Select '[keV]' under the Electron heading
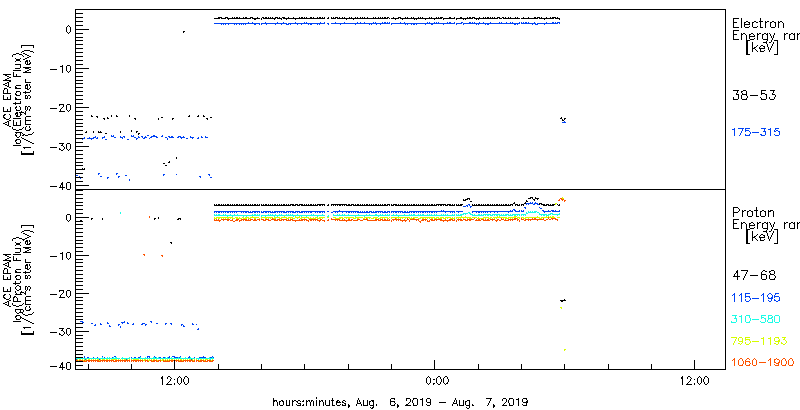This screenshot has height=410, width=800. (x=762, y=48)
